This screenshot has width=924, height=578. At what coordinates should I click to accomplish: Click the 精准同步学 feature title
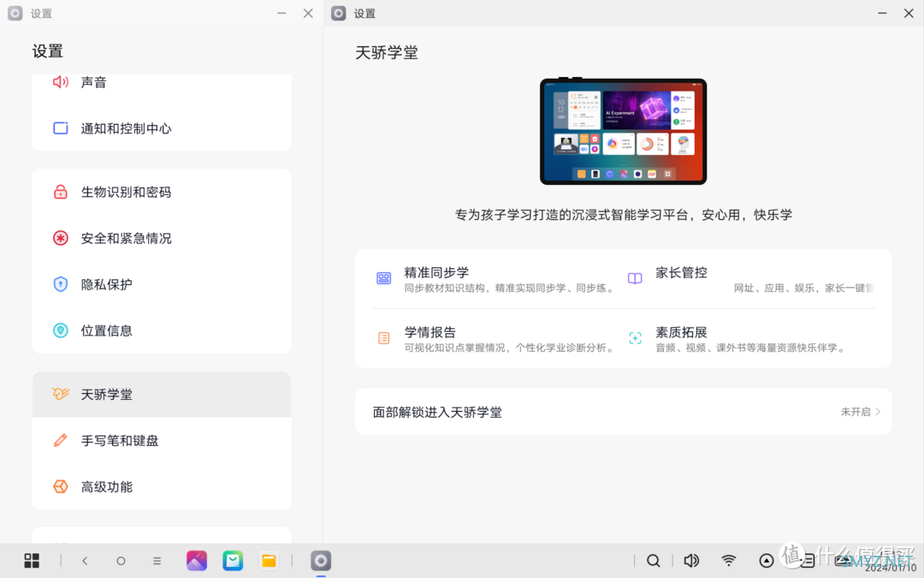pos(436,272)
